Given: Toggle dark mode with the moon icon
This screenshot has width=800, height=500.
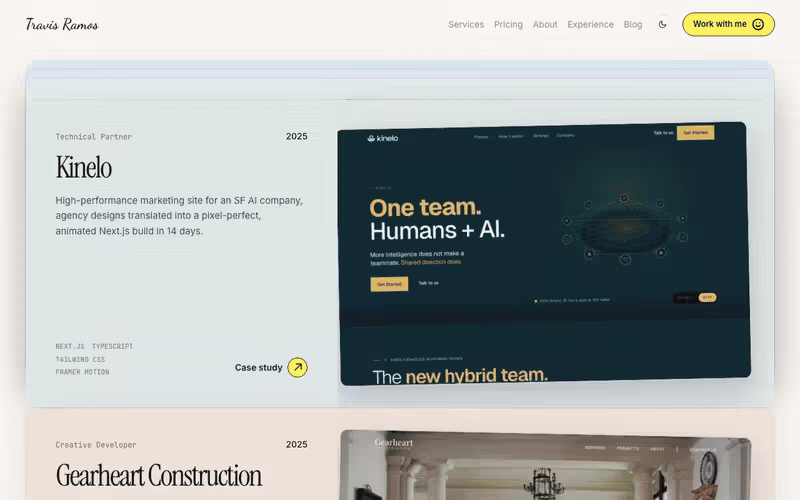Looking at the screenshot, I should coord(662,24).
